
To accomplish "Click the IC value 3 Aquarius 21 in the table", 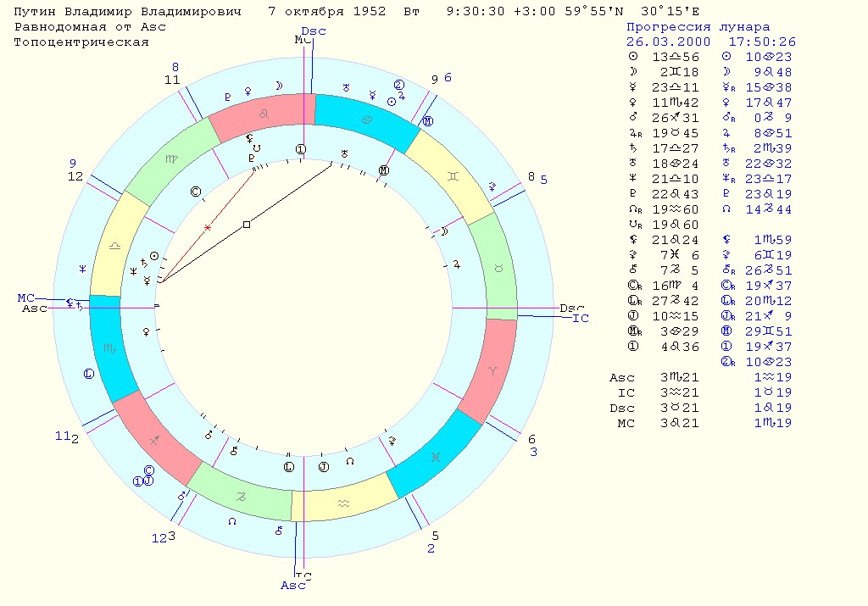I will click(x=679, y=392).
